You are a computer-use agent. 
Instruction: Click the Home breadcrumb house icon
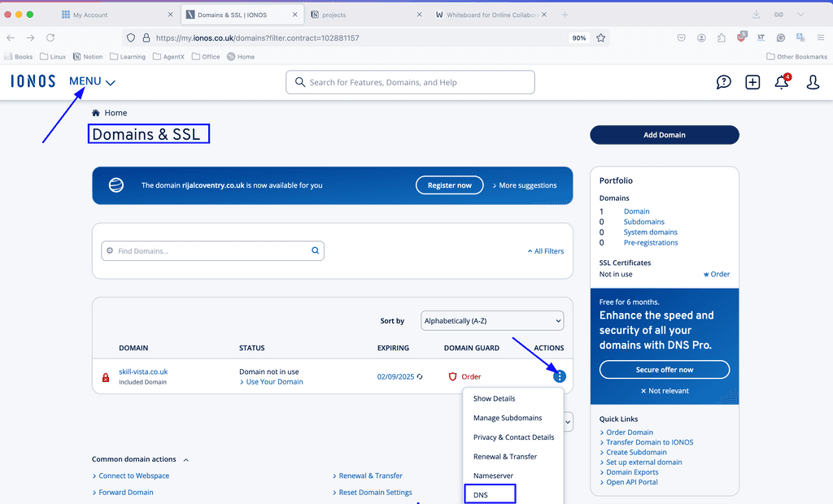point(96,113)
